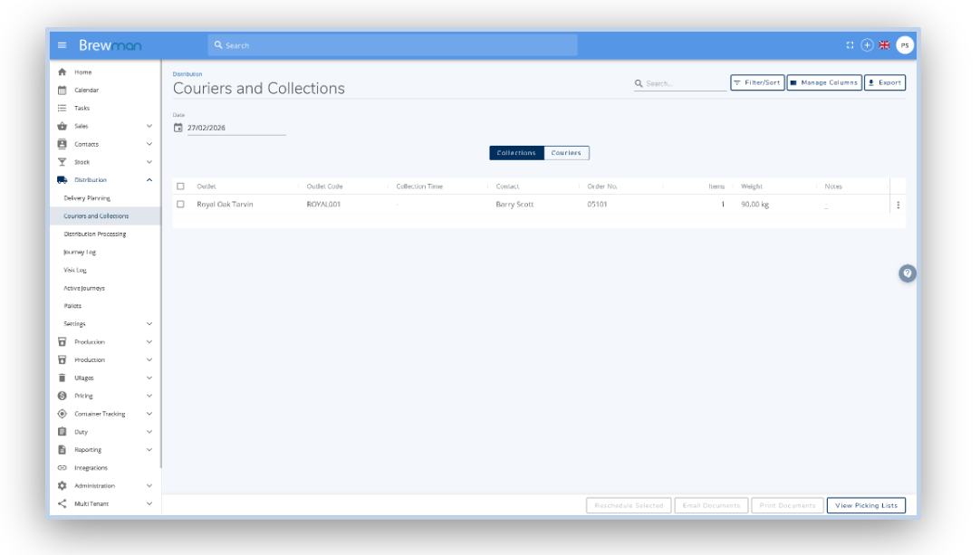Image resolution: width=980 pixels, height=555 pixels.
Task: Click the help question mark bubble
Action: [x=907, y=273]
